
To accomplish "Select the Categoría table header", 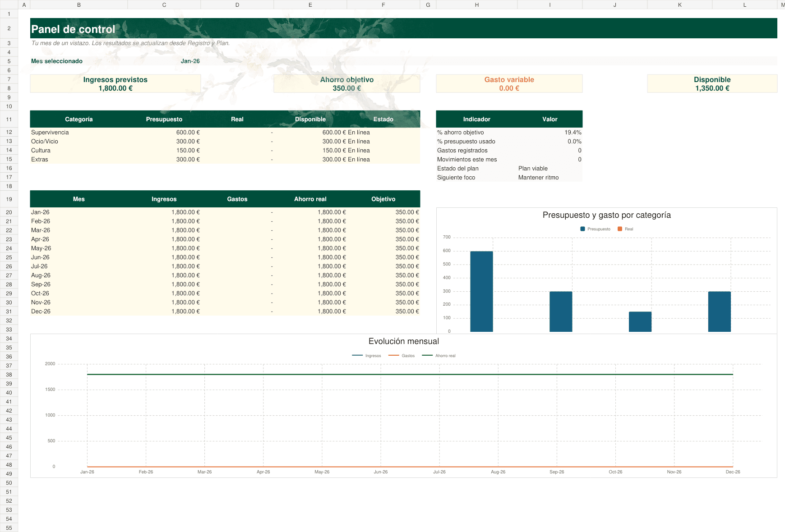I will pyautogui.click(x=79, y=119).
